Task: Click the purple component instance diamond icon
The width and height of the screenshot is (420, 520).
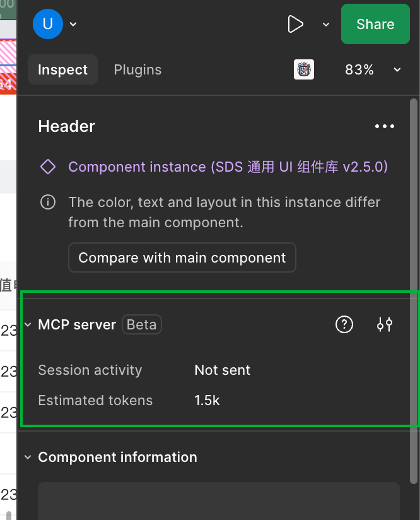Action: (48, 167)
